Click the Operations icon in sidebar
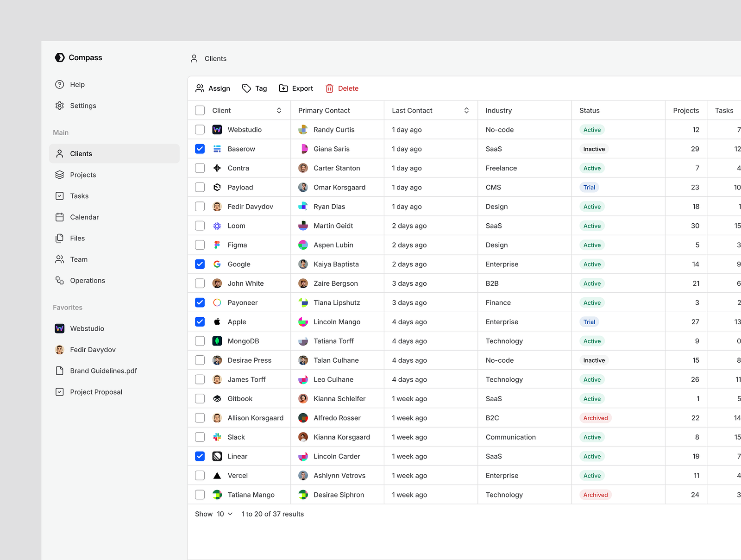 (60, 280)
